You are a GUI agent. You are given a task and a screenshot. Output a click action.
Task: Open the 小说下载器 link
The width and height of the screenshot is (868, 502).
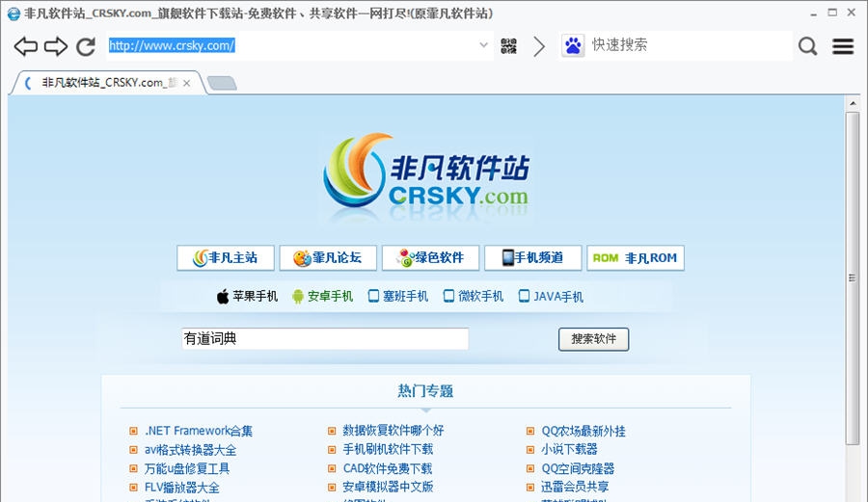pyautogui.click(x=569, y=449)
